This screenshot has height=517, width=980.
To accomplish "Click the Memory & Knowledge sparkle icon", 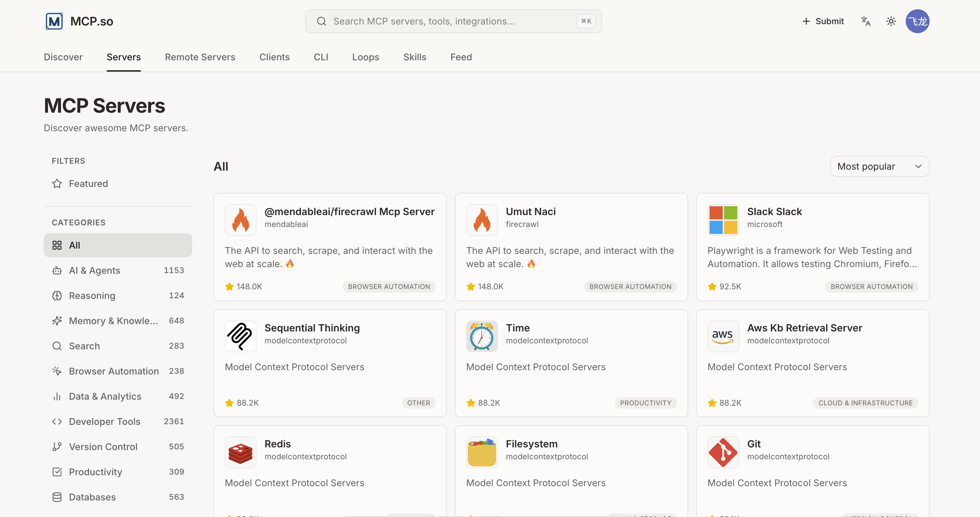I will click(57, 321).
